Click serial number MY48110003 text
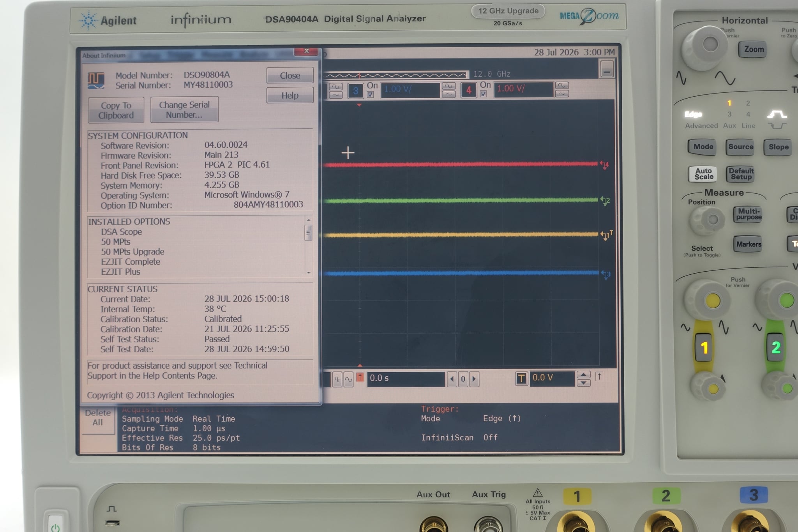 208,85
